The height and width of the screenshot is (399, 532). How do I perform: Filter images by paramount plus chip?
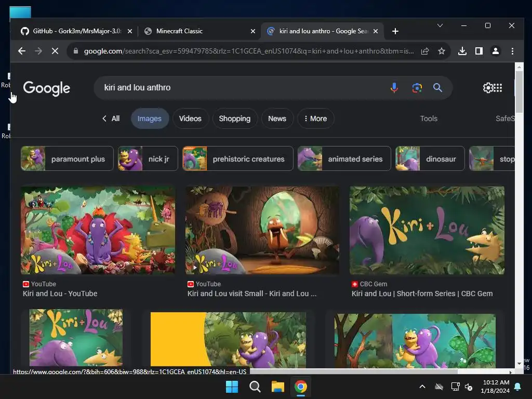[67, 158]
